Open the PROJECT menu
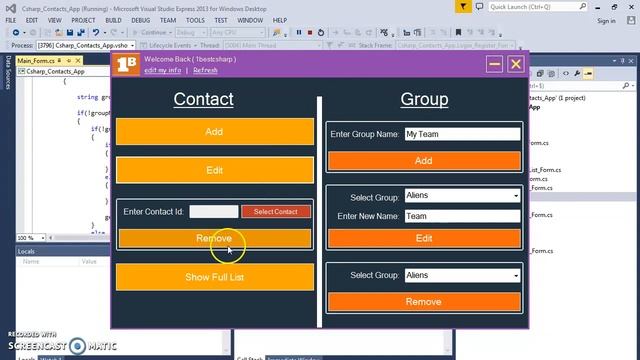 pyautogui.click(x=83, y=20)
